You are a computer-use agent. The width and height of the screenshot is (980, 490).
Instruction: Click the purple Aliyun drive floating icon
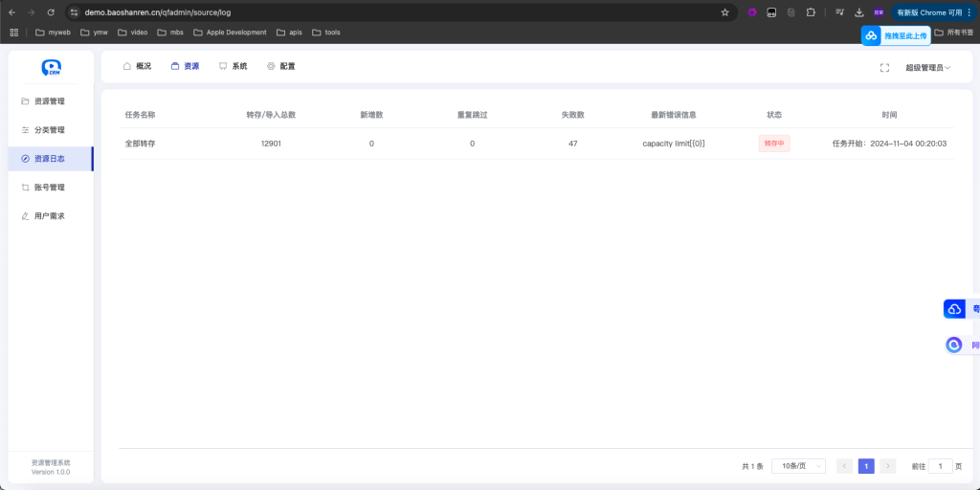click(x=954, y=345)
